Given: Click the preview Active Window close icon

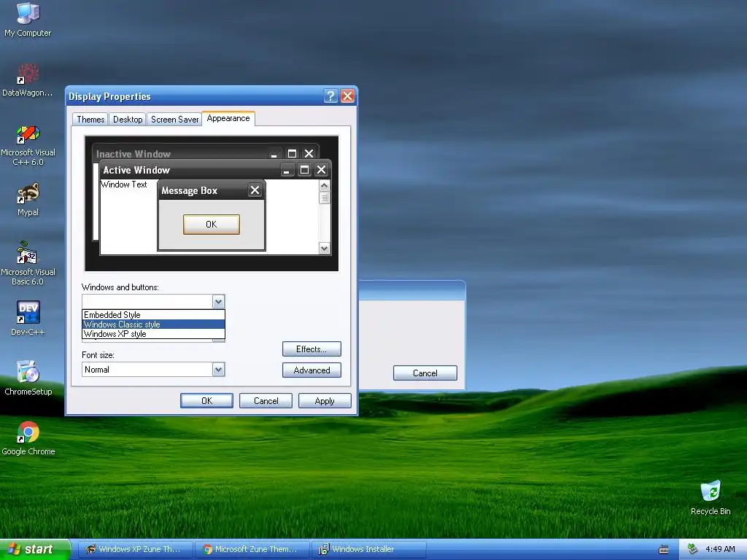Looking at the screenshot, I should (x=321, y=169).
